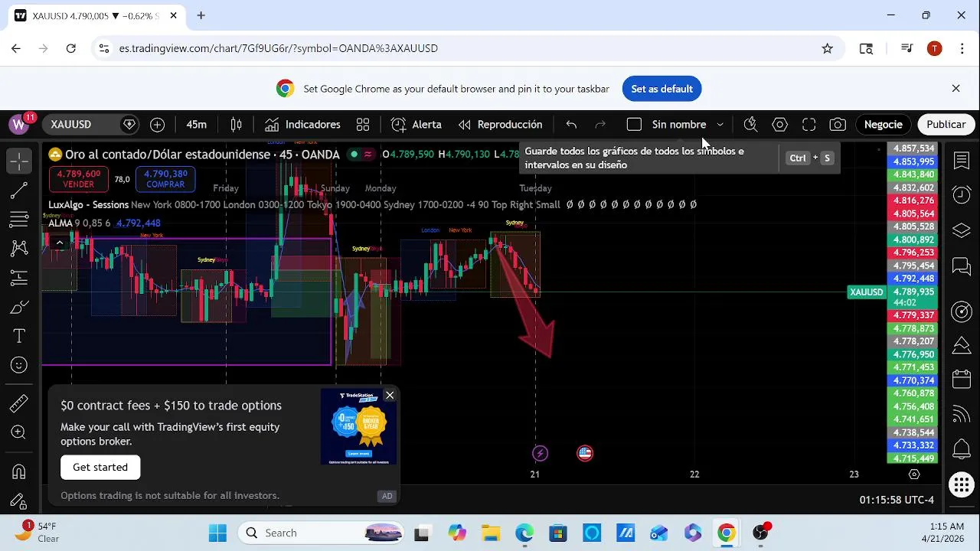Open the TradeStation ad thumbnail
Image resolution: width=980 pixels, height=551 pixels.
[x=358, y=426]
